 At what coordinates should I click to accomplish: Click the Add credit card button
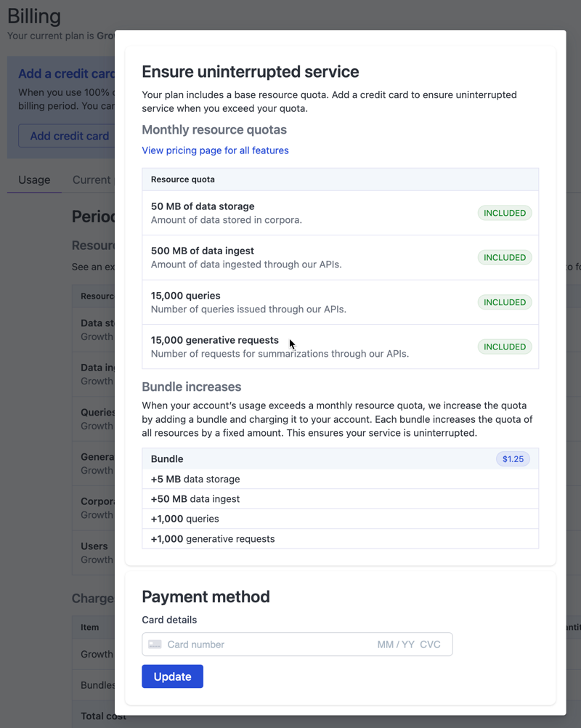tap(69, 136)
